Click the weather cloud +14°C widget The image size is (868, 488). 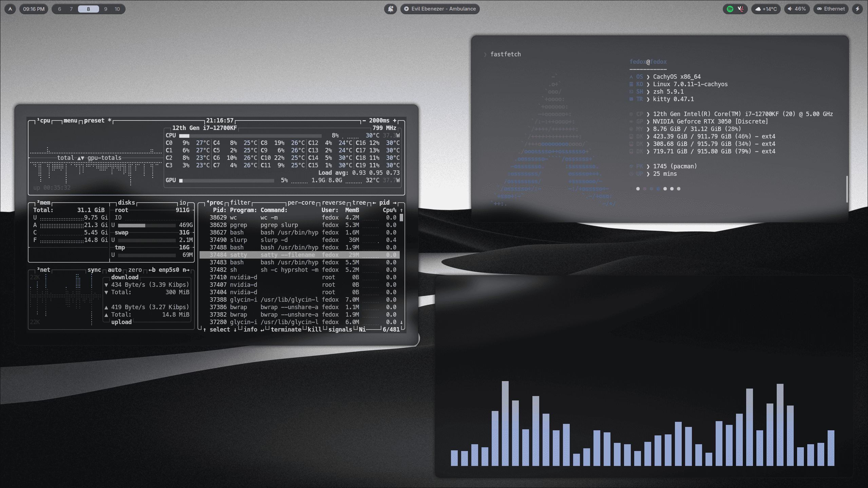766,9
